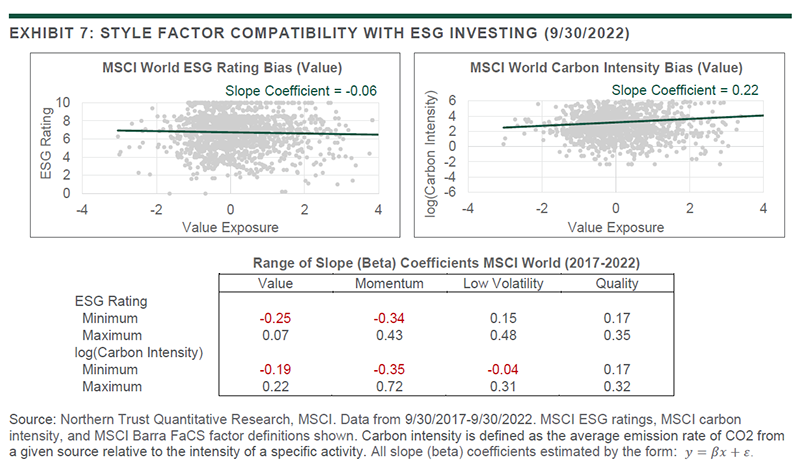
Task: Click the Slope Coefficient = 0.22 label
Action: pyautogui.click(x=684, y=90)
